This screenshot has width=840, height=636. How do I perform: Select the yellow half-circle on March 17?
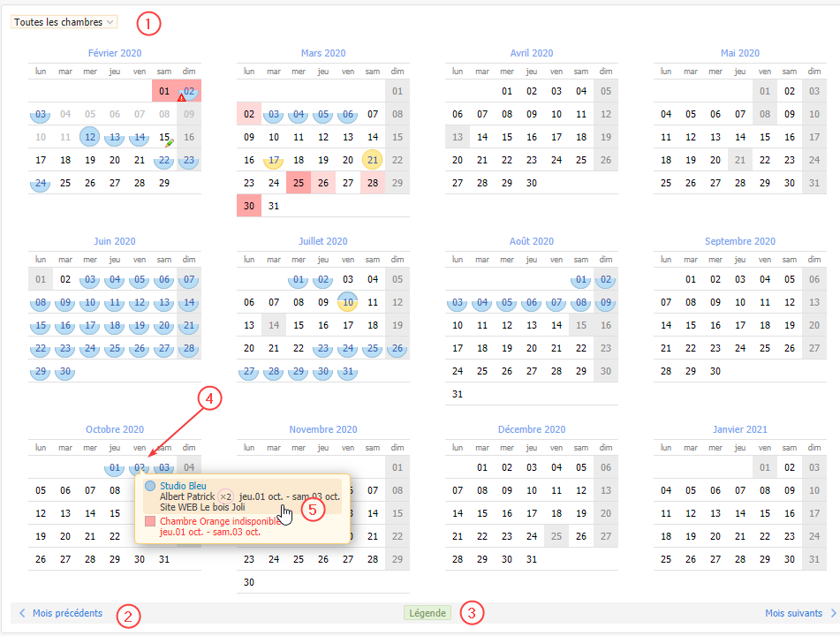[274, 161]
